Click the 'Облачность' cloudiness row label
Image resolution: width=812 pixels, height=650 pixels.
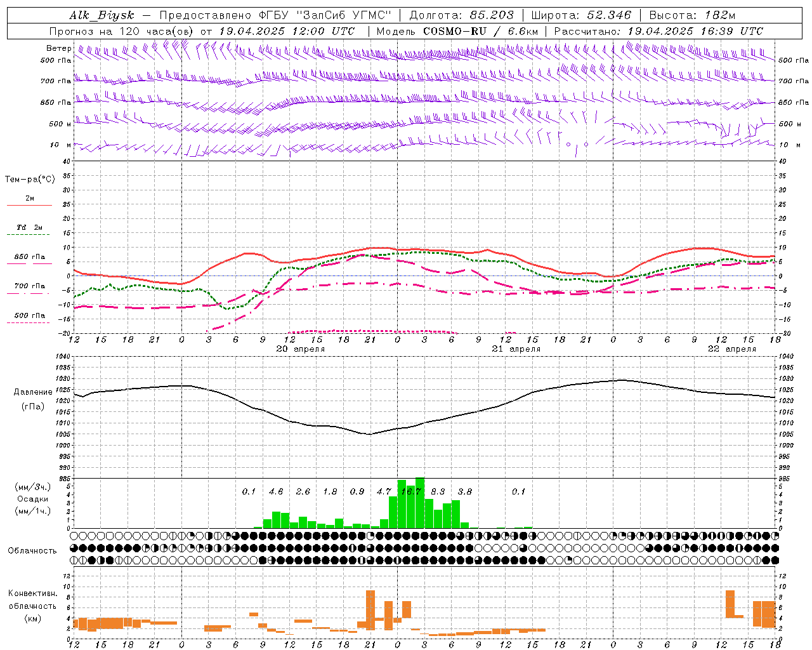point(32,551)
